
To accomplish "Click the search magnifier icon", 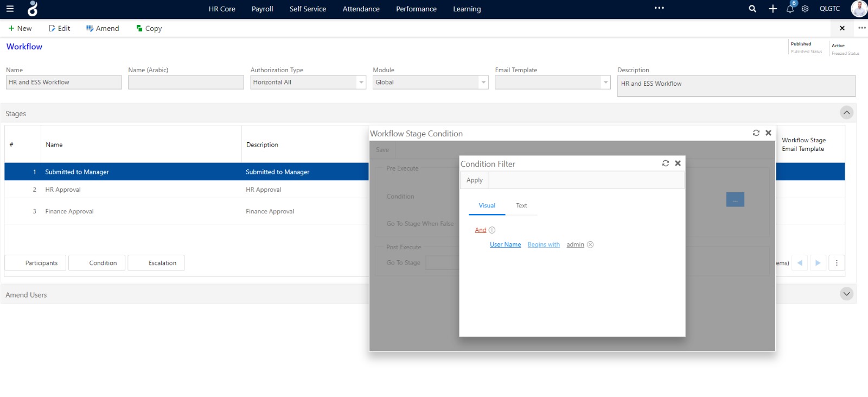I will (752, 9).
